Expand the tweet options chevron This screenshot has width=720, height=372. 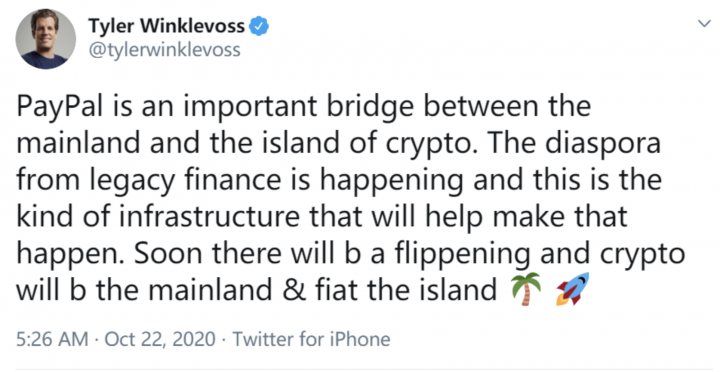click(704, 24)
